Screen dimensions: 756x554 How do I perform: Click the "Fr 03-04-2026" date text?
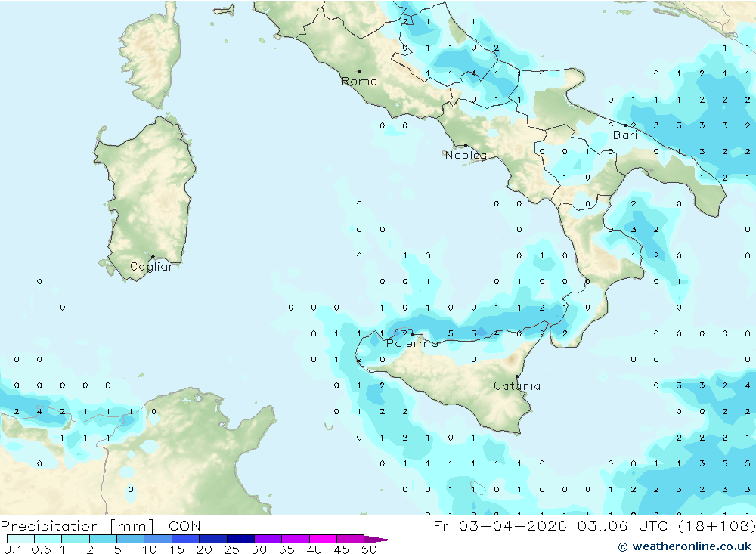500,525
